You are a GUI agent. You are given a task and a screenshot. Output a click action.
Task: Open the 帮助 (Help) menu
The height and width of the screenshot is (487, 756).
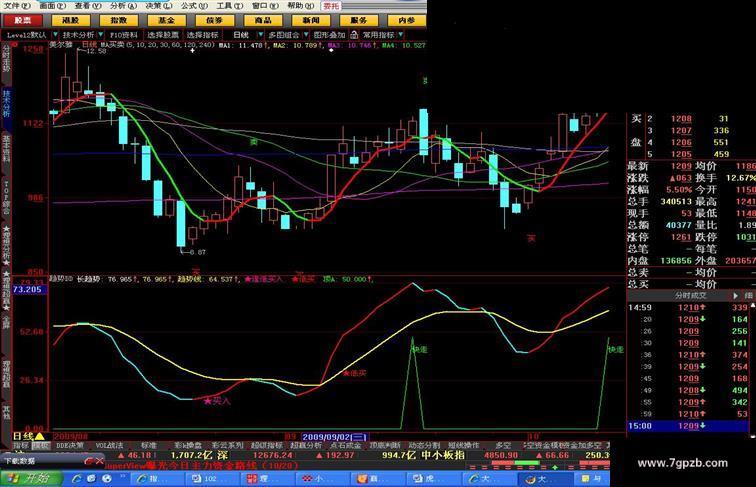click(x=300, y=6)
